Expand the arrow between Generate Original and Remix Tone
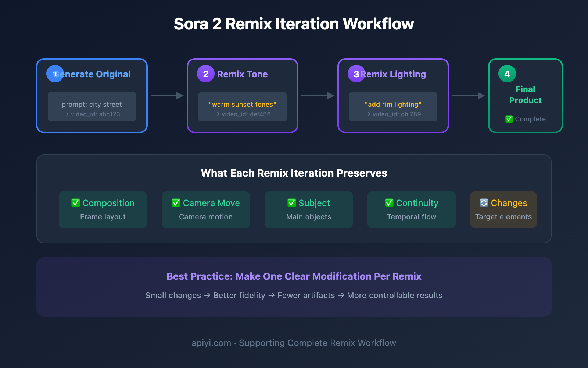 click(167, 96)
